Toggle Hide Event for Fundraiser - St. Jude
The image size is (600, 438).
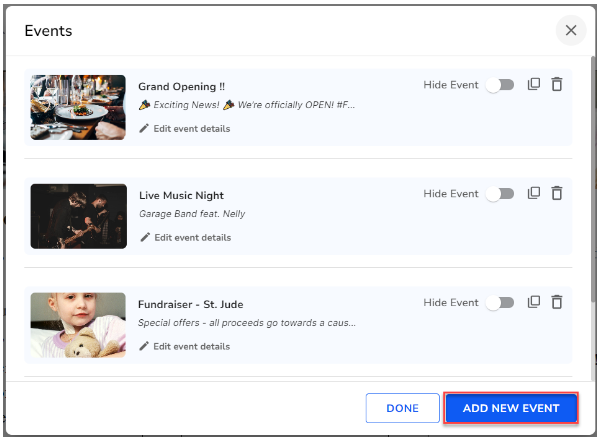(x=499, y=303)
